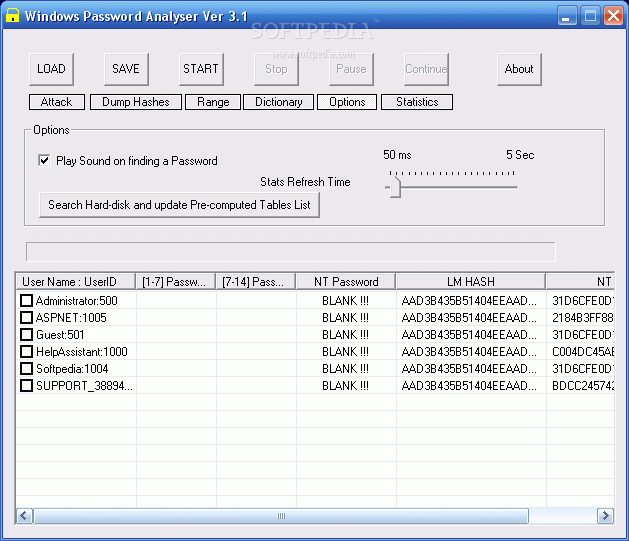Check the SUPPORT_38894 row checkbox

point(26,386)
